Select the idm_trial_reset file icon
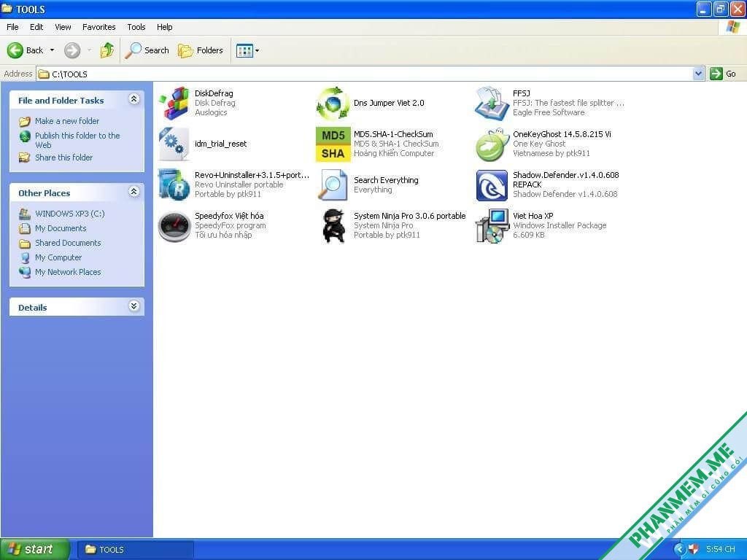Viewport: 747px width, 560px height. click(x=174, y=144)
